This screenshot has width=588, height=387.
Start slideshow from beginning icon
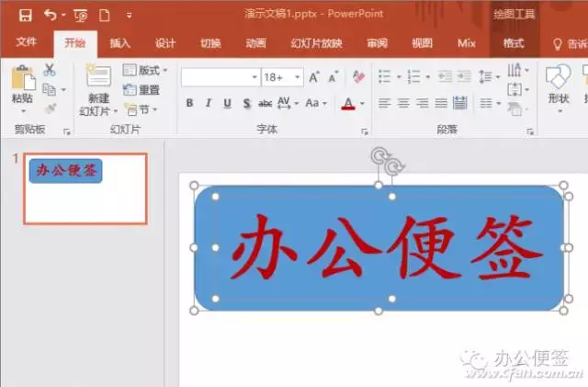pyautogui.click(x=81, y=16)
